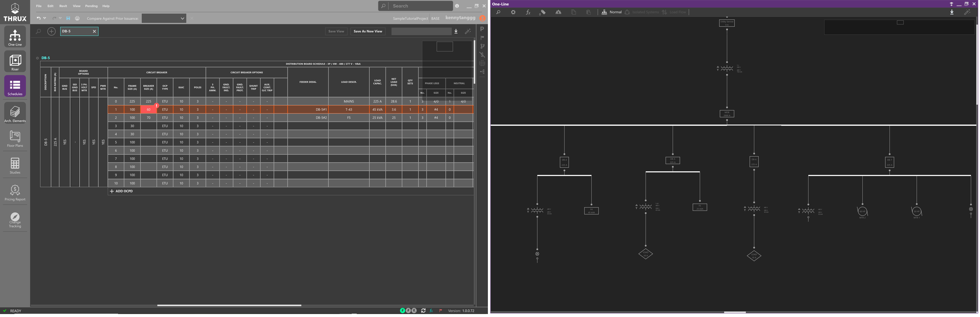Image resolution: width=980 pixels, height=317 pixels.
Task: Click the tag icon in One-Line toolbar
Action: [543, 12]
